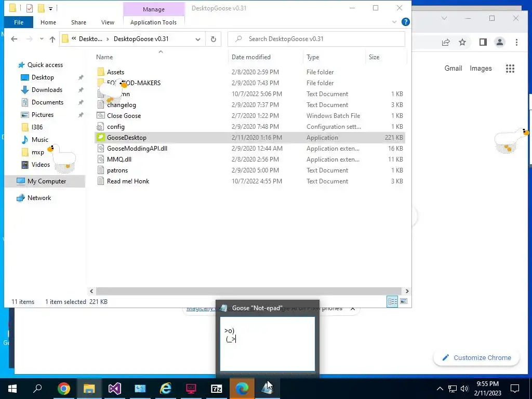
Task: Toggle the Chrome side panel icon
Action: pyautogui.click(x=483, y=42)
